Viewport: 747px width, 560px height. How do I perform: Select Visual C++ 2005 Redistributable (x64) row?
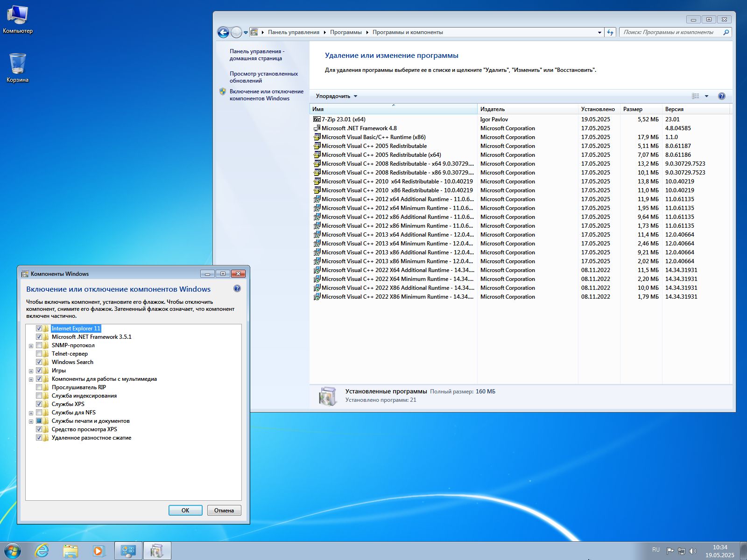pyautogui.click(x=521, y=155)
